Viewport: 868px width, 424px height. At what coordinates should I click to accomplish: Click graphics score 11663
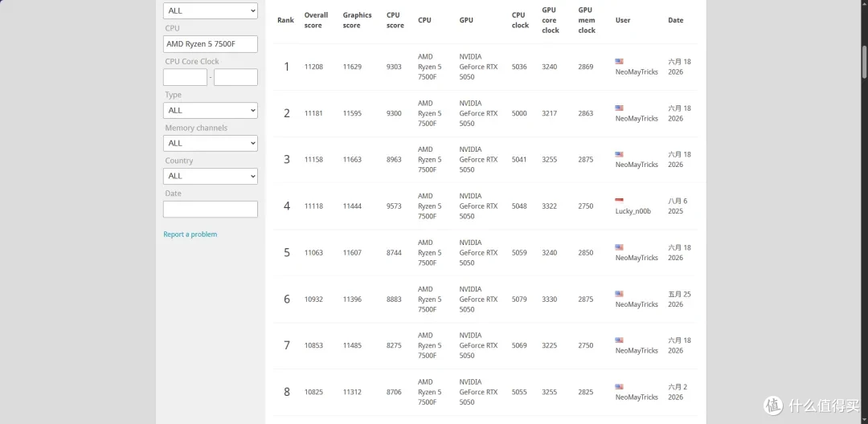click(352, 160)
